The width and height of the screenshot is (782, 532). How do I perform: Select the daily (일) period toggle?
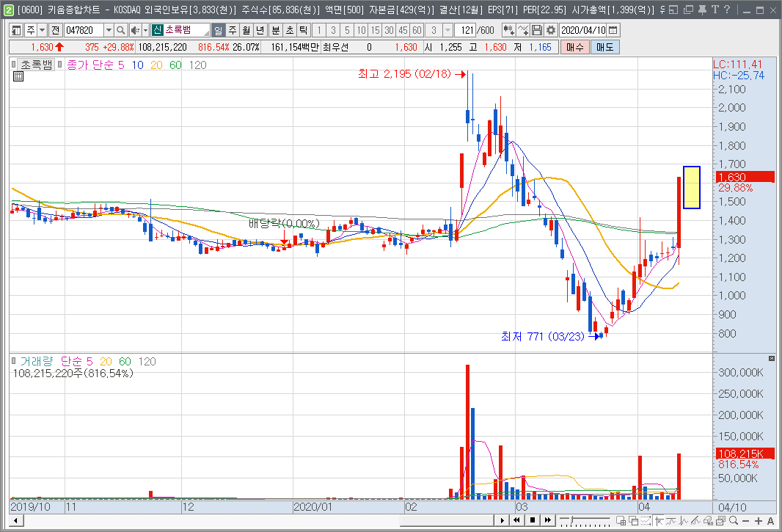coord(218,30)
